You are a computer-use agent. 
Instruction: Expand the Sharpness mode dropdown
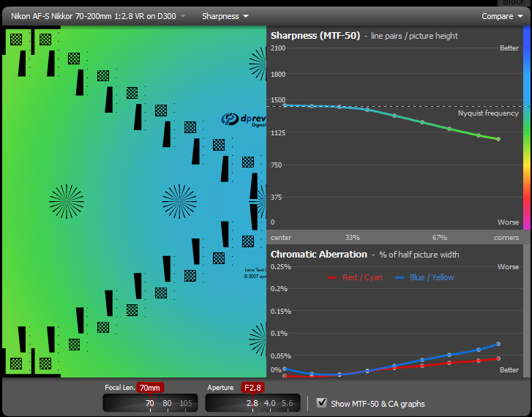coord(225,16)
